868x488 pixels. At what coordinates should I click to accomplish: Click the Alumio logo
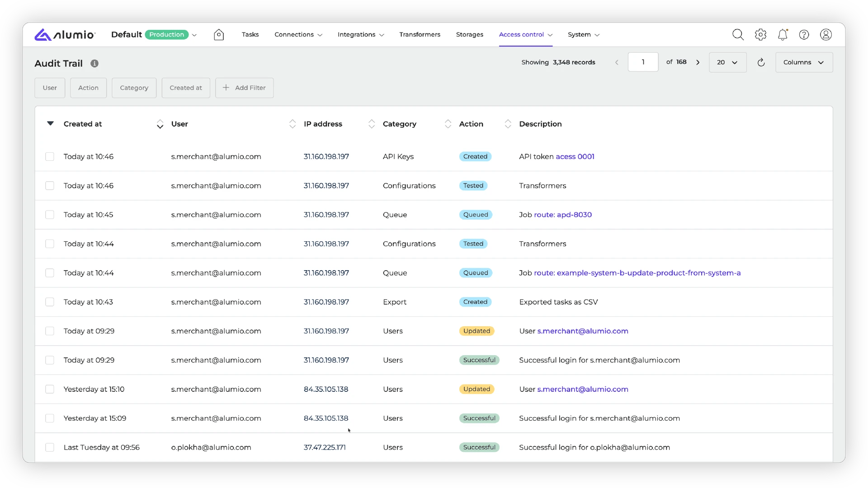click(65, 35)
